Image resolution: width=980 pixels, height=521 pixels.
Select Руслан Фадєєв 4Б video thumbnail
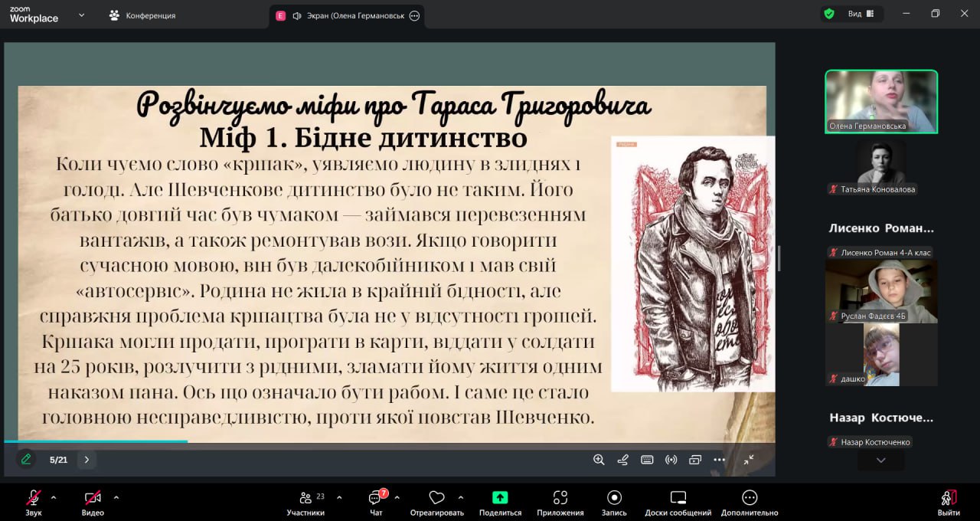click(880, 290)
